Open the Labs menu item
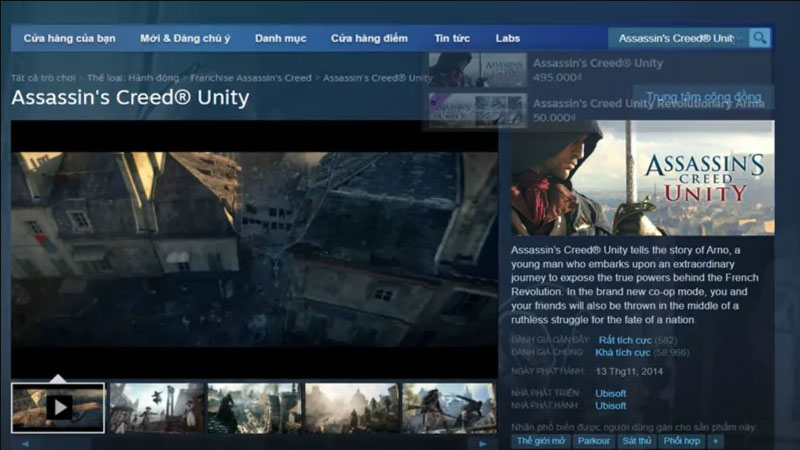Image resolution: width=800 pixels, height=450 pixels. (508, 38)
